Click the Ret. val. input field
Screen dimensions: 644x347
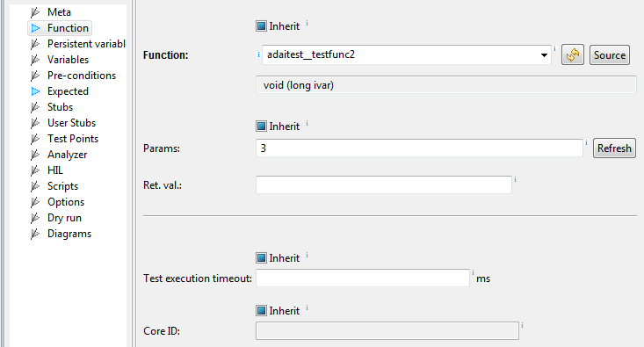tap(384, 184)
